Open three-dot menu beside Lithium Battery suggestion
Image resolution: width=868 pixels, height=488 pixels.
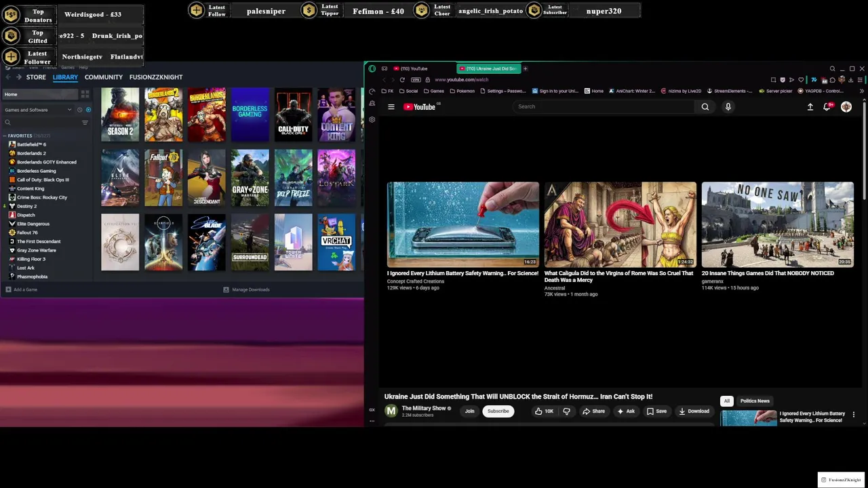point(854,414)
